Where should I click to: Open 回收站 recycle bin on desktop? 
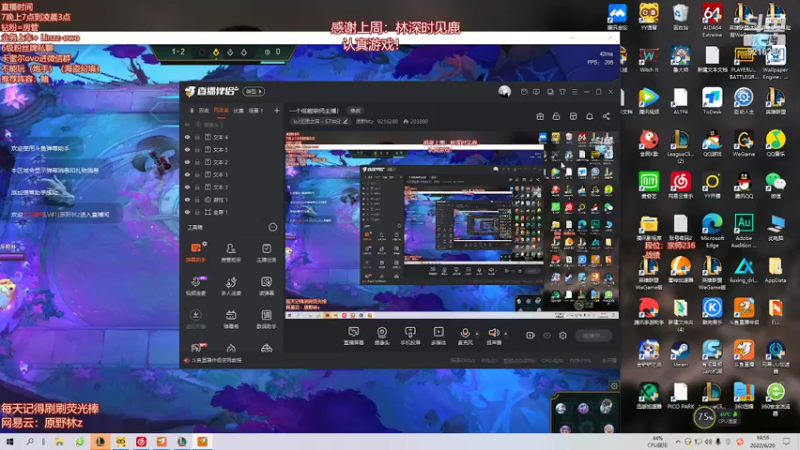pyautogui.click(x=680, y=16)
